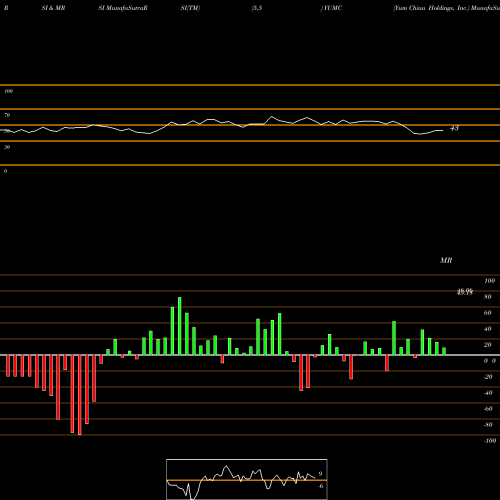The width and height of the screenshot is (500, 500).
Task: Open the mini overview chart thumbnail
Action: coord(247,479)
